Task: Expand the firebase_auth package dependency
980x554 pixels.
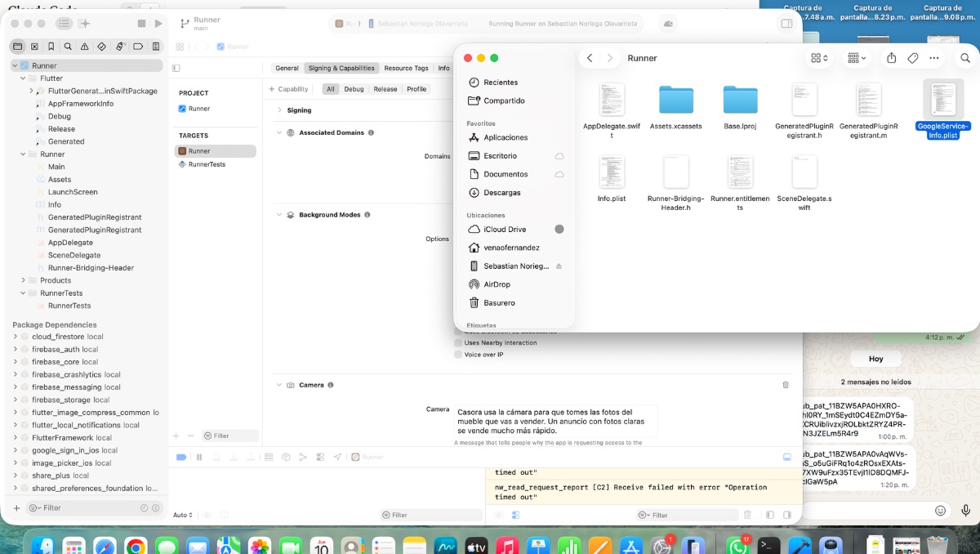Action: [15, 349]
